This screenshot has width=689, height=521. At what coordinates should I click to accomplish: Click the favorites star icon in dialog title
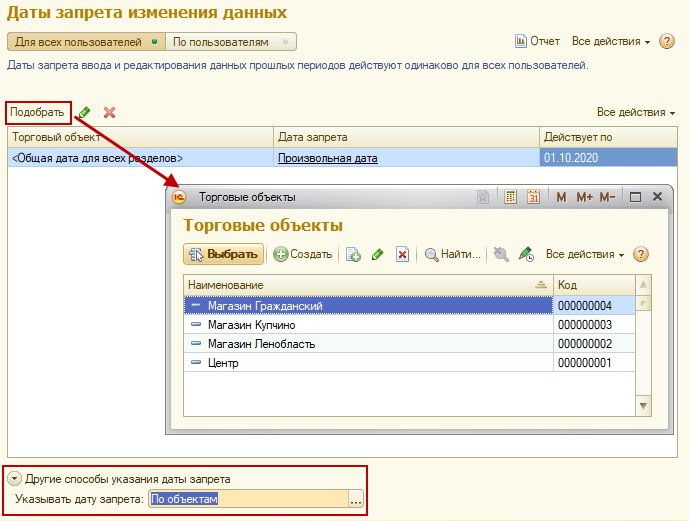coord(483,197)
